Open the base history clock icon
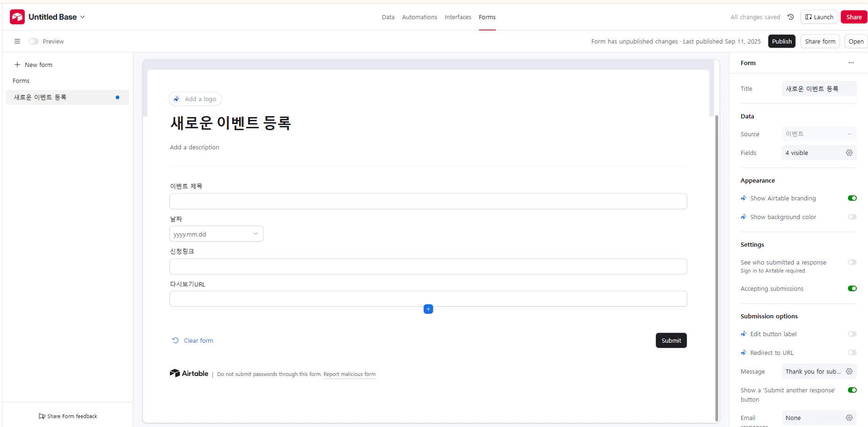The image size is (868, 427). click(791, 17)
